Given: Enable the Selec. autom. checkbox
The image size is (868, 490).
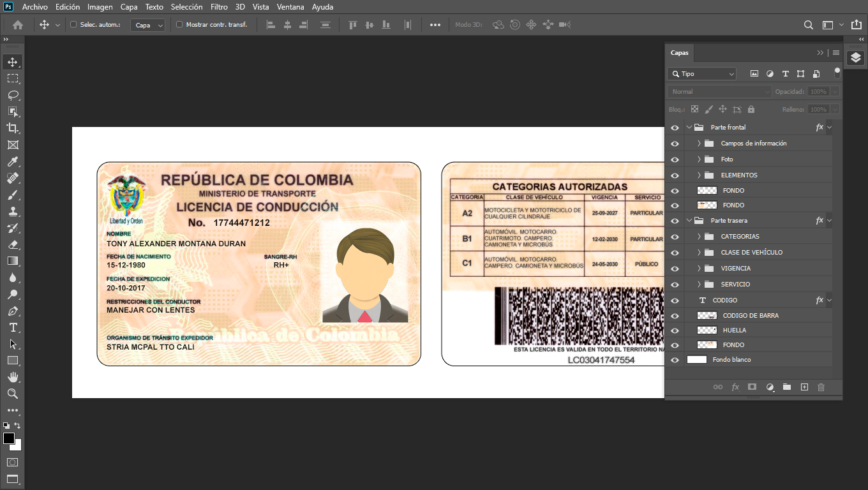Looking at the screenshot, I should pos(73,25).
